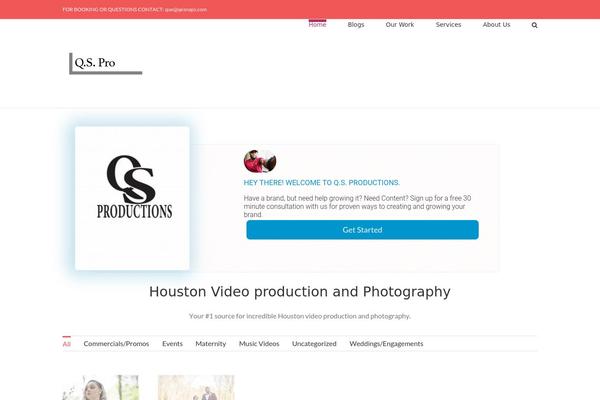The image size is (600, 400).
Task: Click the 'Your #1 source for incredible Houston' tagline
Action: [300, 316]
